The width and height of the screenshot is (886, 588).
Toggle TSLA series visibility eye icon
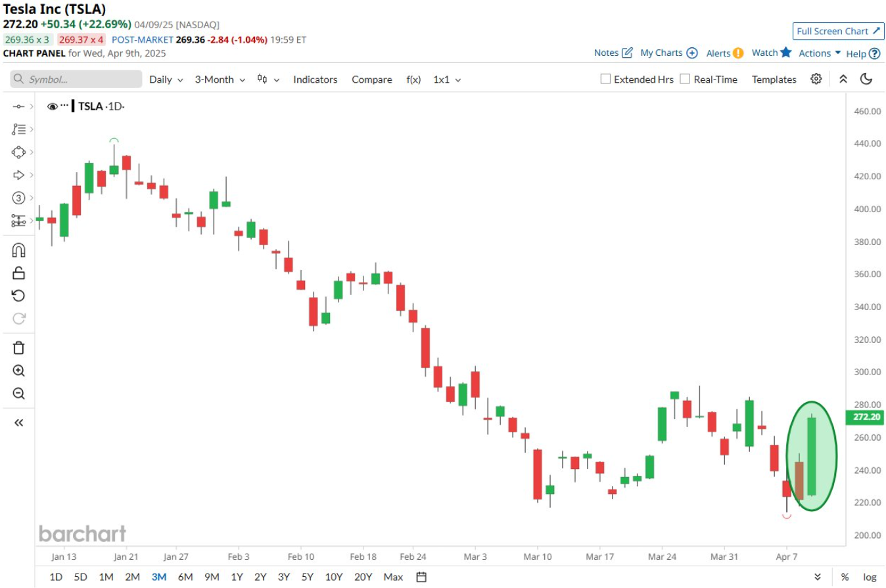click(53, 106)
